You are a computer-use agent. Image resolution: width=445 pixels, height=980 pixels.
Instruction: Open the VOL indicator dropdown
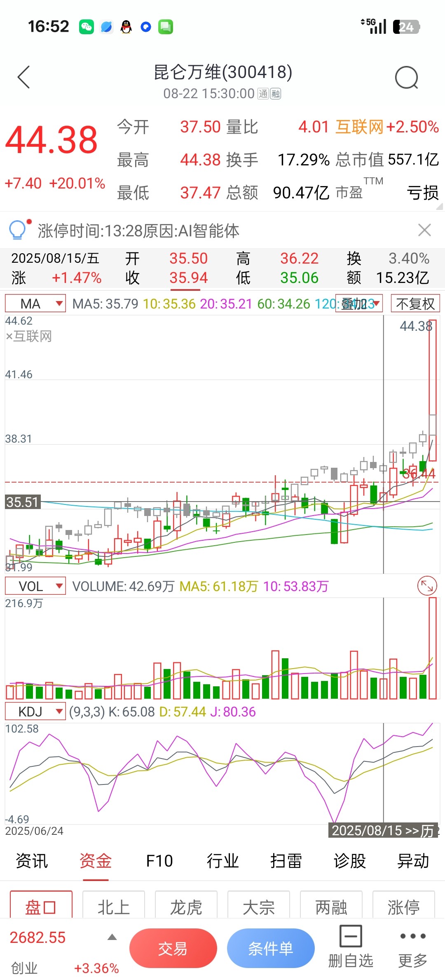(x=35, y=586)
